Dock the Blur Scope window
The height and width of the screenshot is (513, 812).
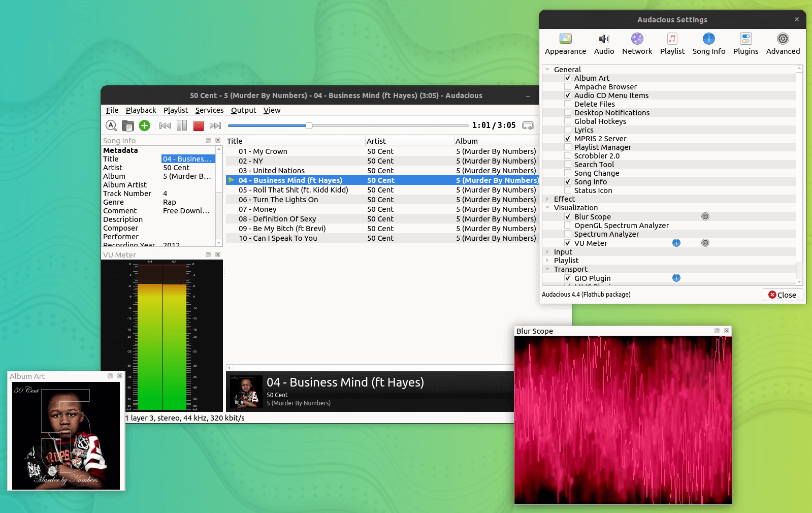point(717,331)
